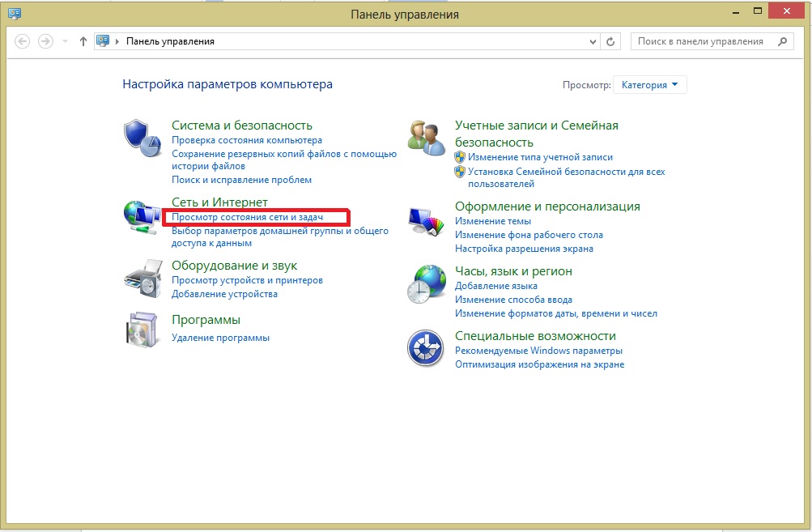The width and height of the screenshot is (812, 532).
Task: Open the Специальные возможности category
Action: point(535,336)
